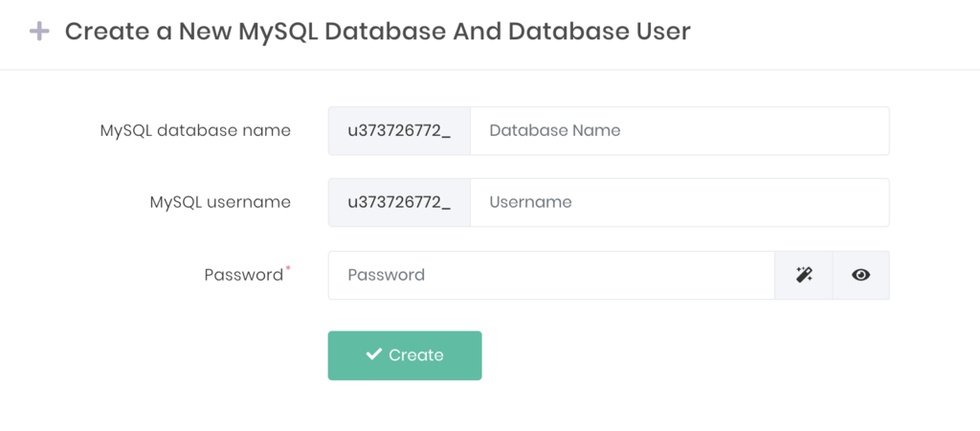
Task: Focus the Username input field
Action: point(679,202)
